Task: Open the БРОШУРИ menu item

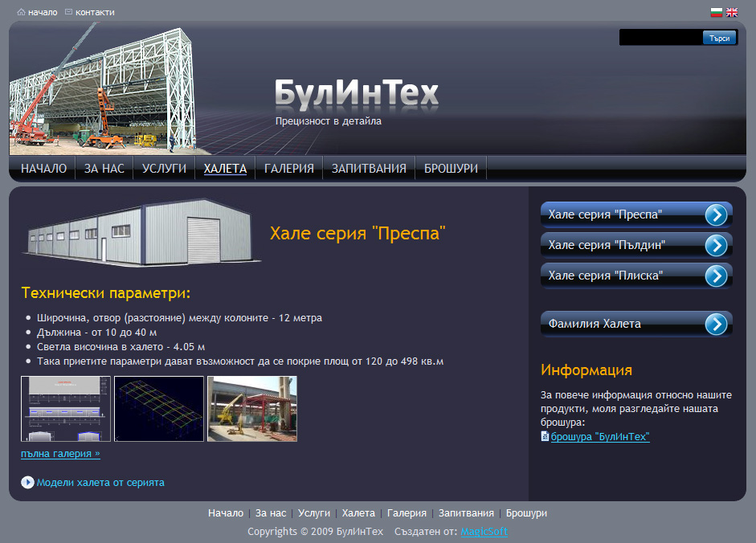Action: (451, 169)
